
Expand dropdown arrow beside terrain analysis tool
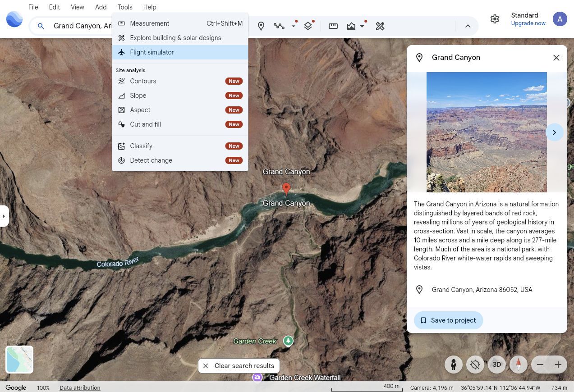tap(362, 26)
